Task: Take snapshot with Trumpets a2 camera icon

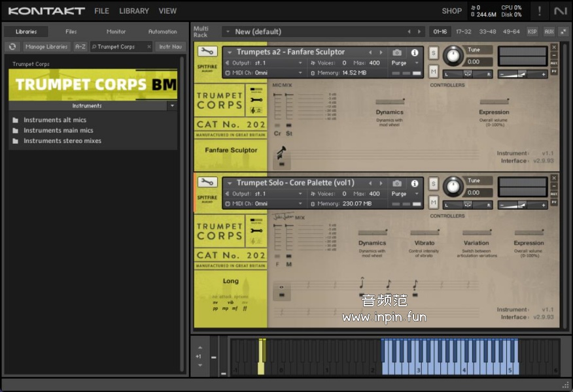Action: tap(397, 52)
